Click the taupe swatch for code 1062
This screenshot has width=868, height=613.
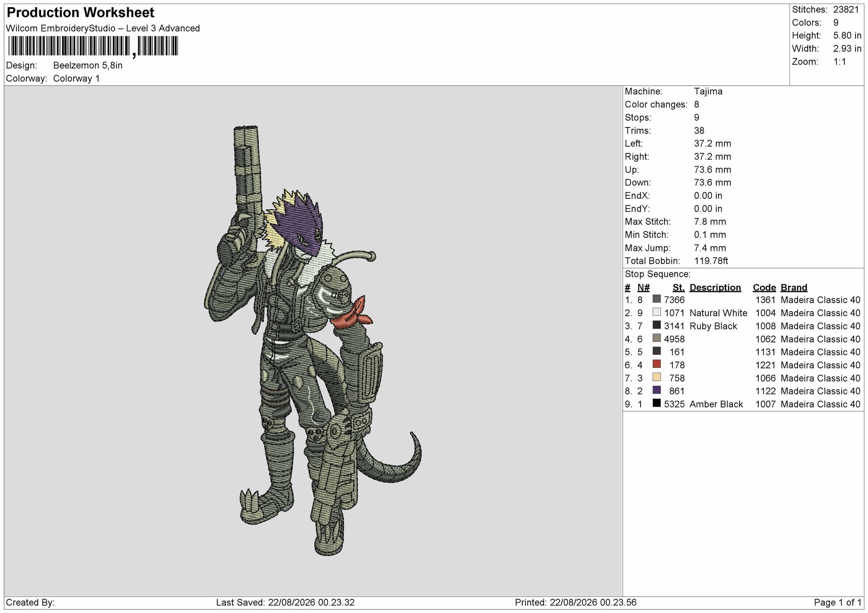tap(657, 338)
